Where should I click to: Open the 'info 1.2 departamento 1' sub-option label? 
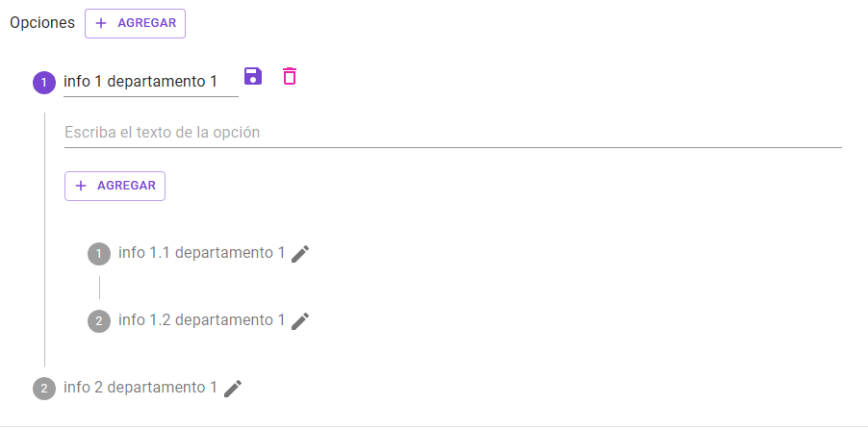pos(201,320)
